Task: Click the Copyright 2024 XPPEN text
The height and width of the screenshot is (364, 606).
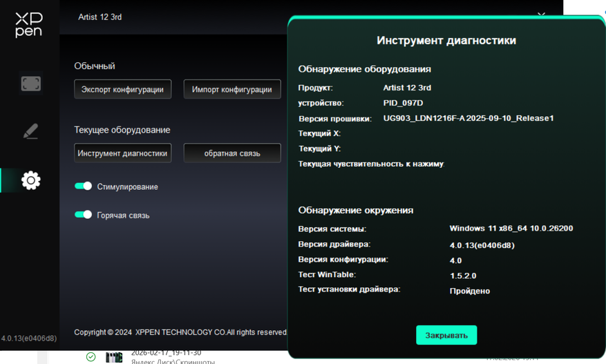Action: coord(180,332)
